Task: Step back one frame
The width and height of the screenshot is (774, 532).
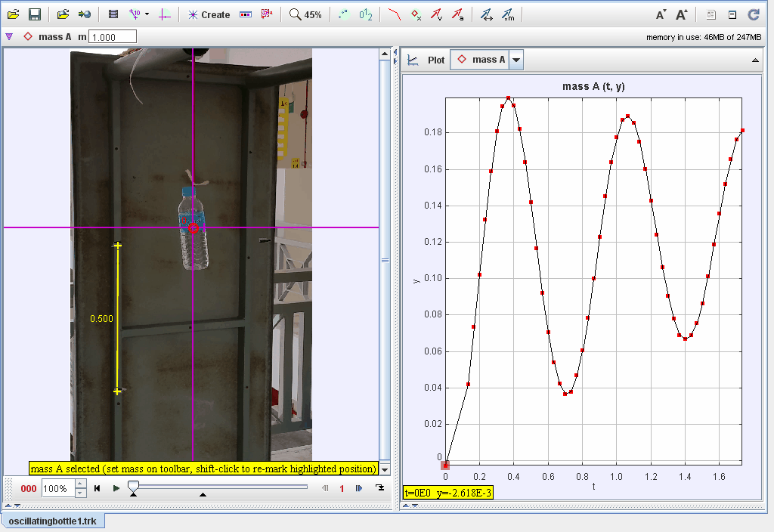Action: (325, 488)
